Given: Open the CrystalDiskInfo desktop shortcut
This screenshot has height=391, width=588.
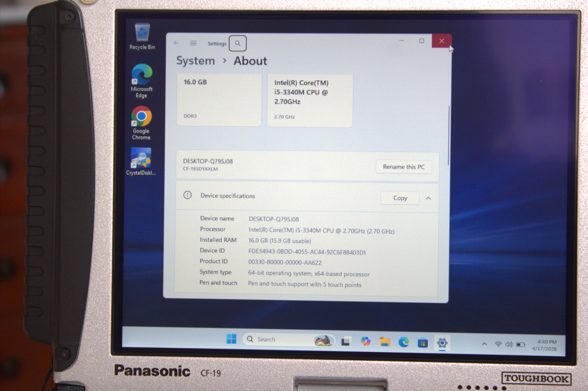Looking at the screenshot, I should pyautogui.click(x=141, y=162).
